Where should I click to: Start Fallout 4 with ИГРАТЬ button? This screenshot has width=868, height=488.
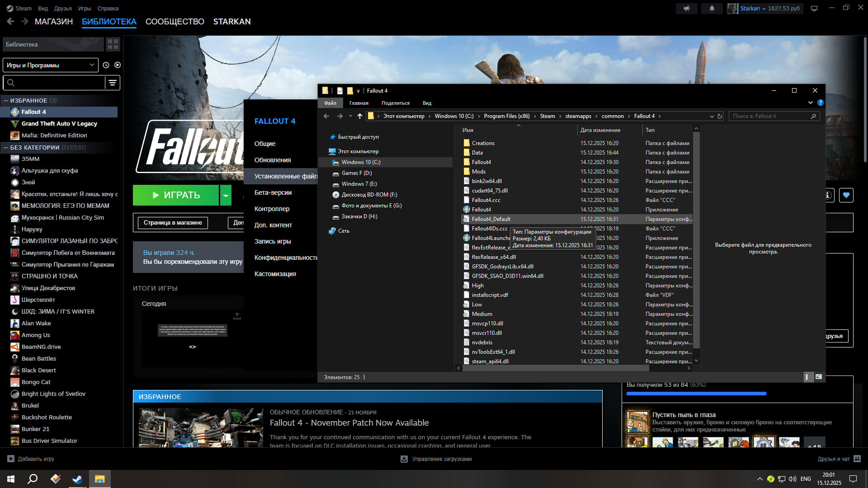[176, 195]
